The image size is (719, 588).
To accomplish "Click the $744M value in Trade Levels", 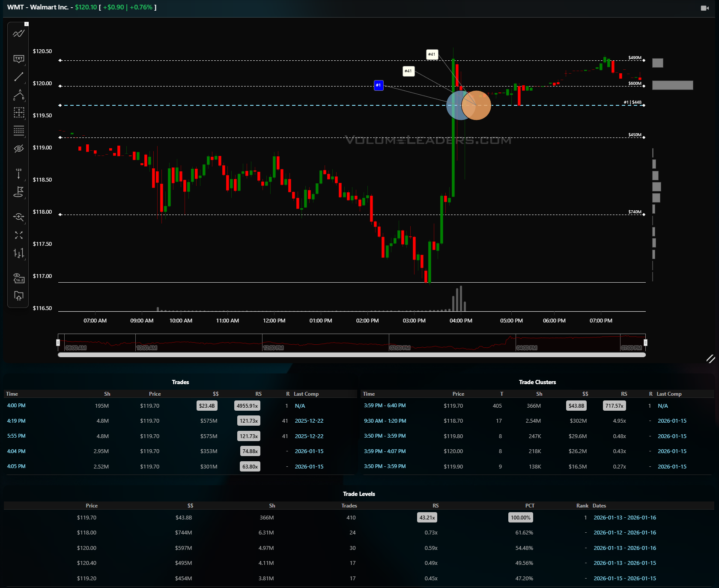I will click(183, 533).
